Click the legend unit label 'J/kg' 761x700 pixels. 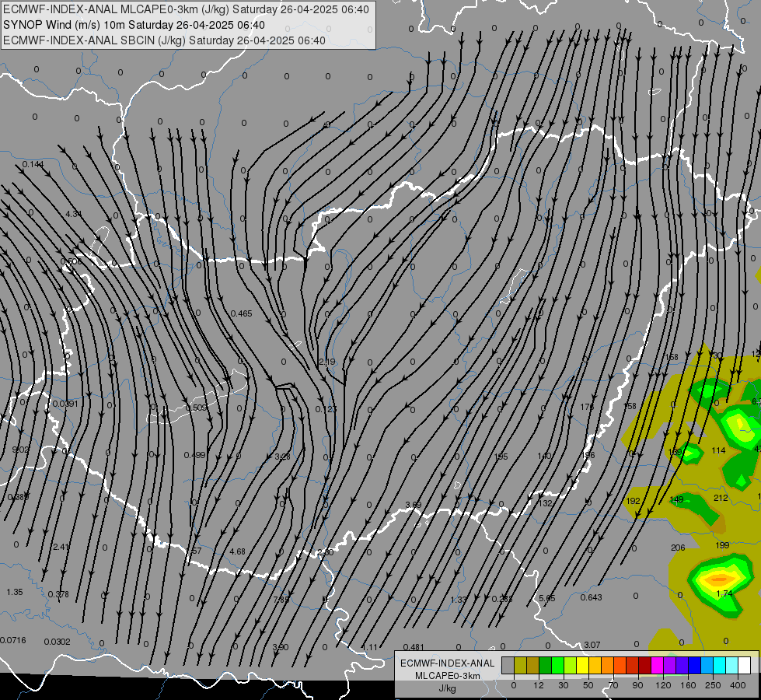[x=448, y=688]
